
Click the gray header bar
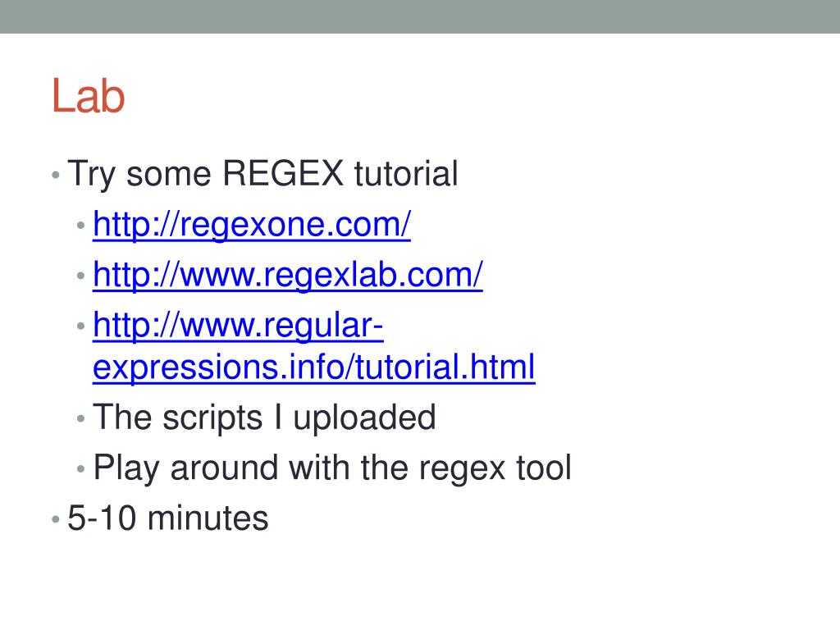tap(420, 16)
